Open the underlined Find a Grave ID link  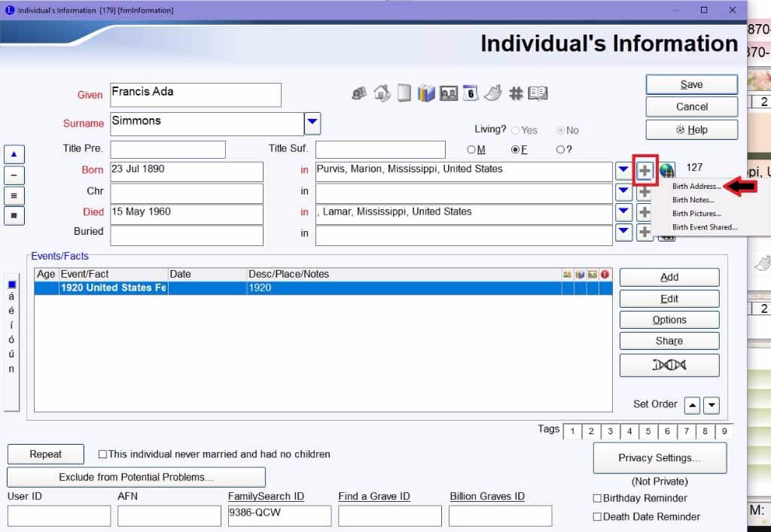click(374, 496)
